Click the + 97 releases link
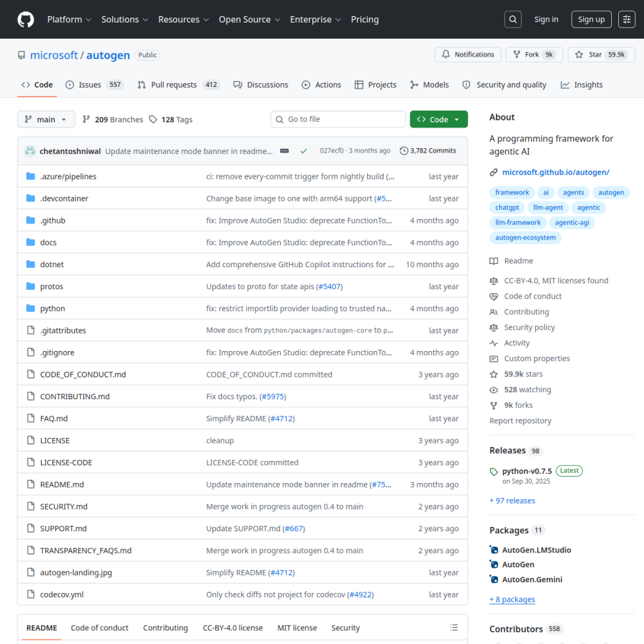644x644 pixels. pyautogui.click(x=512, y=500)
